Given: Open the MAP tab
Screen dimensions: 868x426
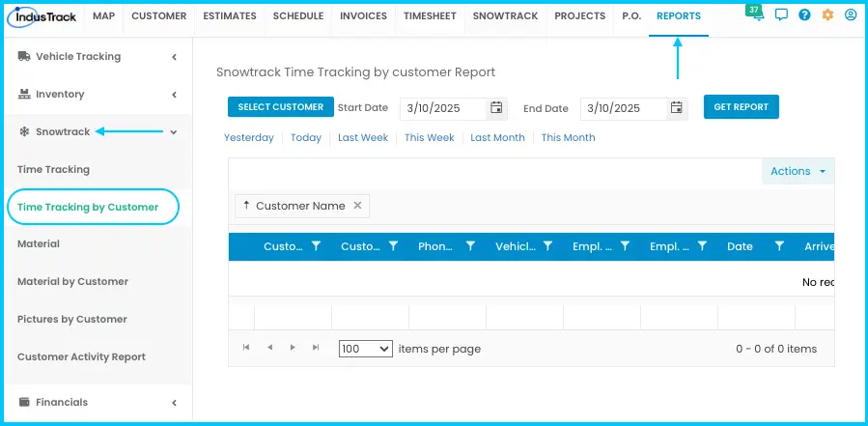Looking at the screenshot, I should tap(103, 16).
